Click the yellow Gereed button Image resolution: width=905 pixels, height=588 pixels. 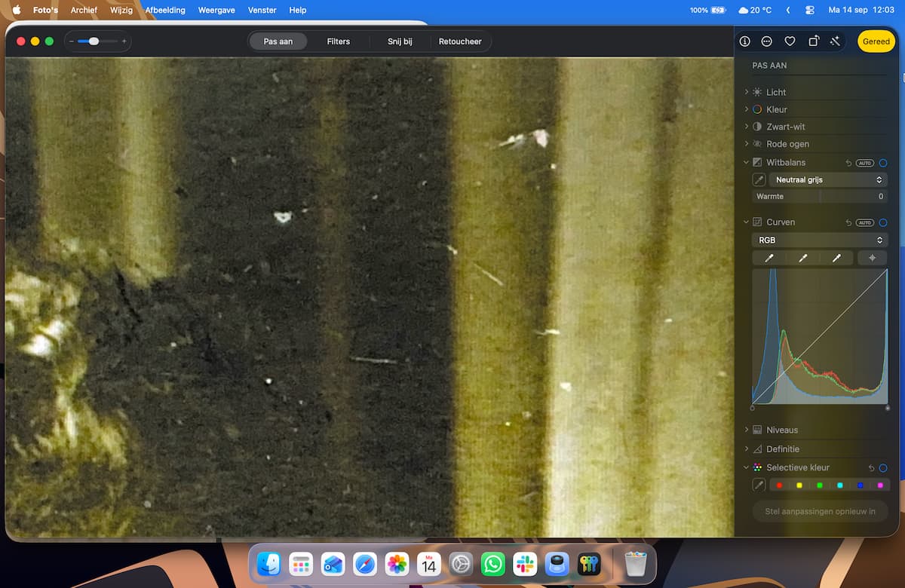(876, 41)
